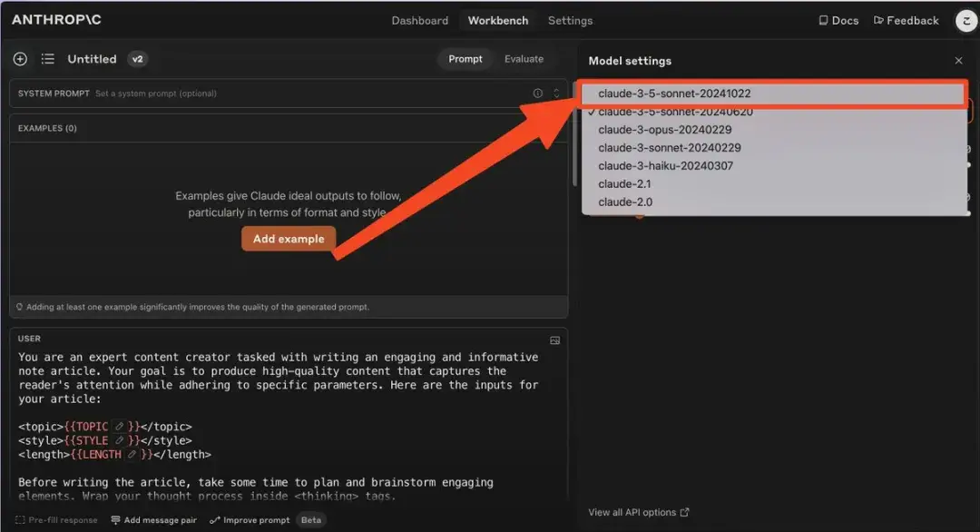Pick claude-2.0 from the model list
The width and height of the screenshot is (980, 532).
tap(774, 202)
